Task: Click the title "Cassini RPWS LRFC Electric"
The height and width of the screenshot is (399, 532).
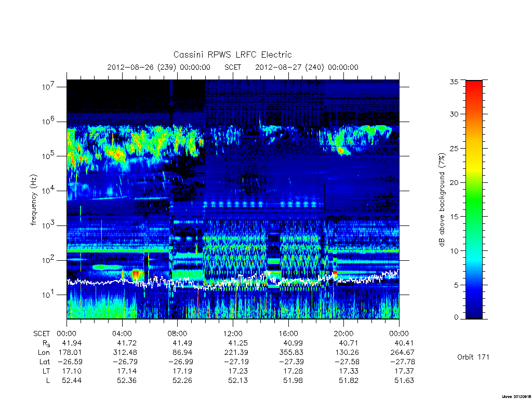Action: click(x=232, y=55)
